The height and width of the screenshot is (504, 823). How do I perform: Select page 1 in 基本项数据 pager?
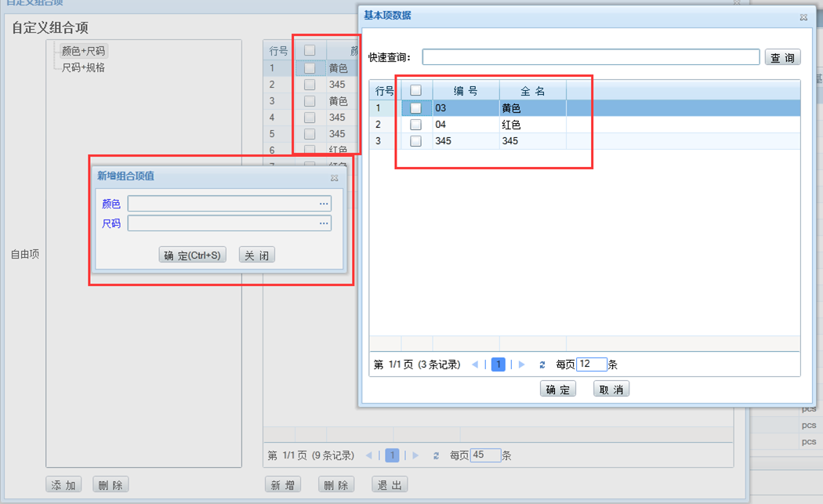pyautogui.click(x=497, y=364)
